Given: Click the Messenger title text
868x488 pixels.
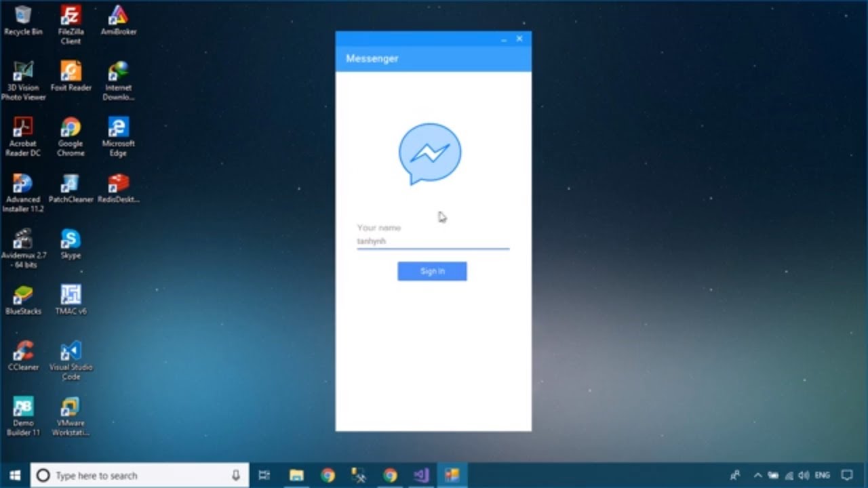Looking at the screenshot, I should tap(372, 59).
